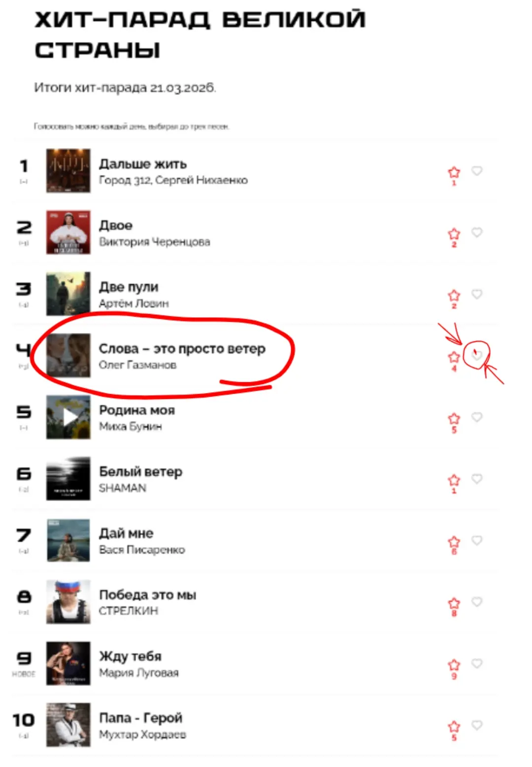Select artist name SHAMAN
Screen dimensions: 532x767
pyautogui.click(x=123, y=488)
